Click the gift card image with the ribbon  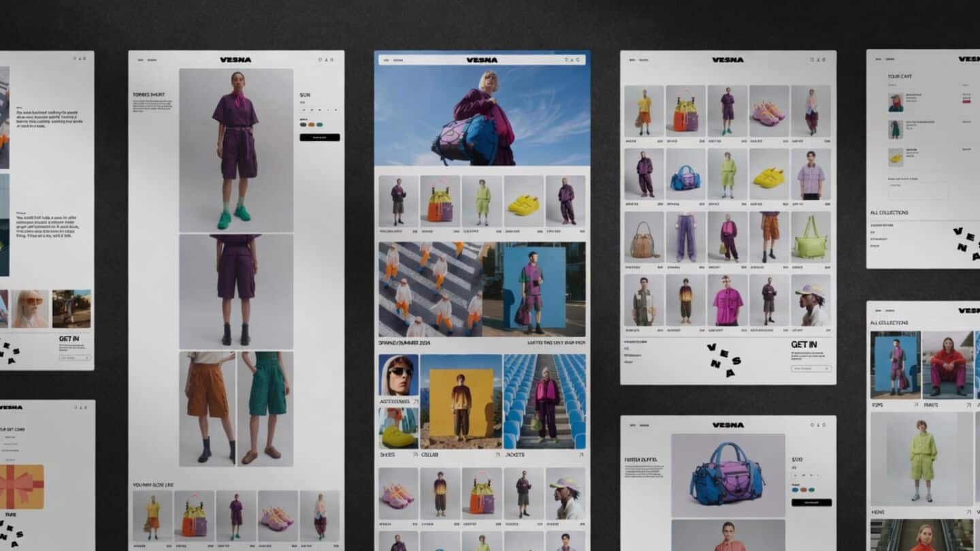(22, 487)
